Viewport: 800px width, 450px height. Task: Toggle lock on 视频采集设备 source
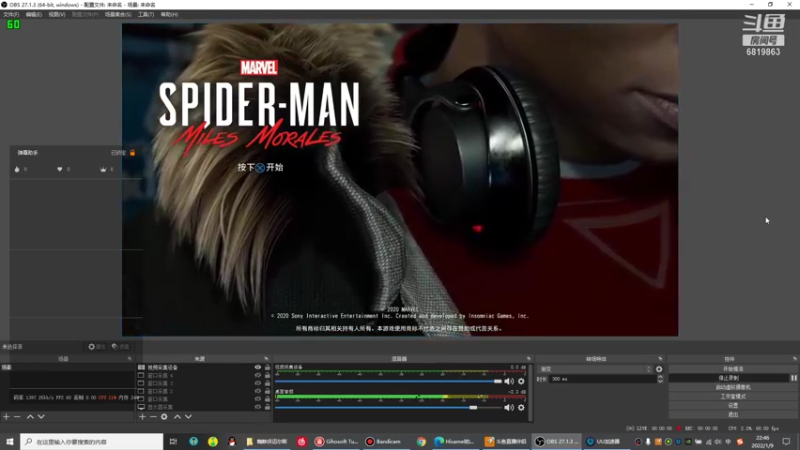click(267, 367)
